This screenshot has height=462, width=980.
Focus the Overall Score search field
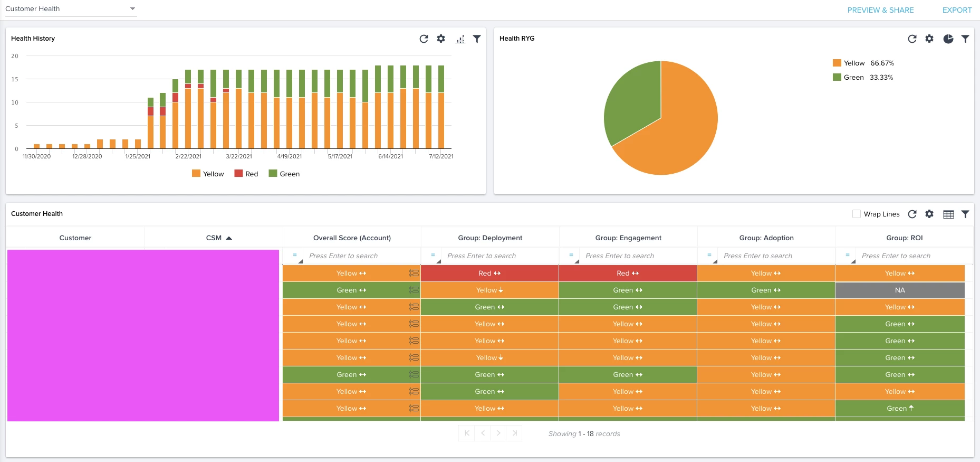[x=362, y=256]
